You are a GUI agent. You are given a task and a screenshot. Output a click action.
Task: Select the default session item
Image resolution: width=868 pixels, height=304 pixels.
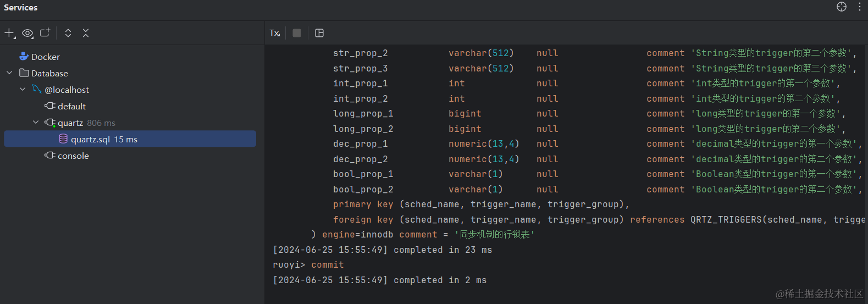[x=71, y=106]
